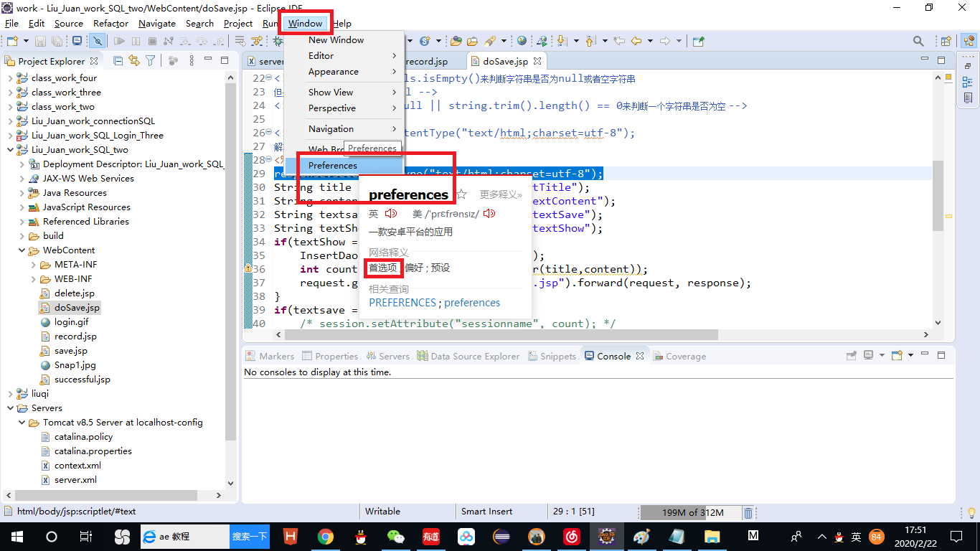Click the Save All toolbar icon
Viewport: 980px width, 551px height.
tap(56, 41)
